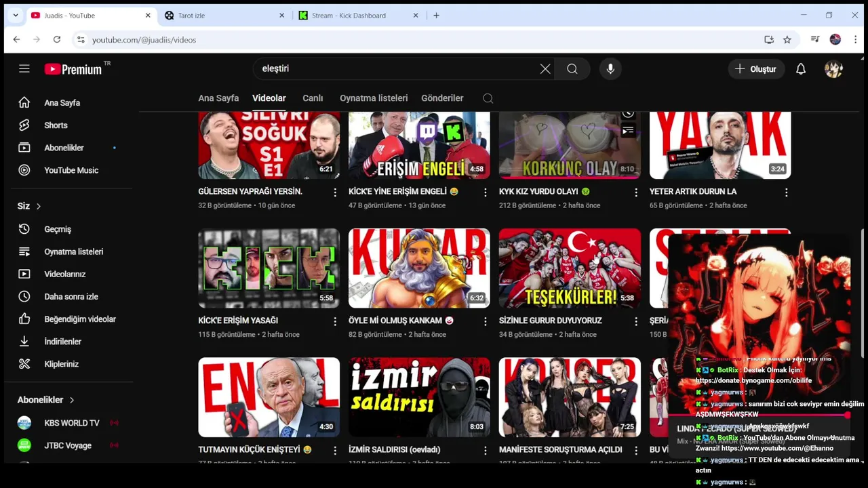Open the notifications bell
This screenshot has width=868, height=488.
click(801, 68)
